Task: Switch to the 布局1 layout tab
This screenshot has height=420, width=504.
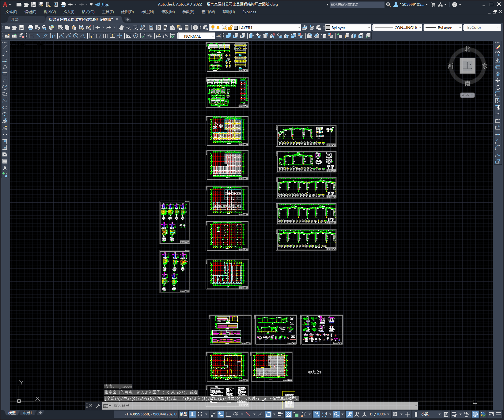Action: tap(27, 413)
